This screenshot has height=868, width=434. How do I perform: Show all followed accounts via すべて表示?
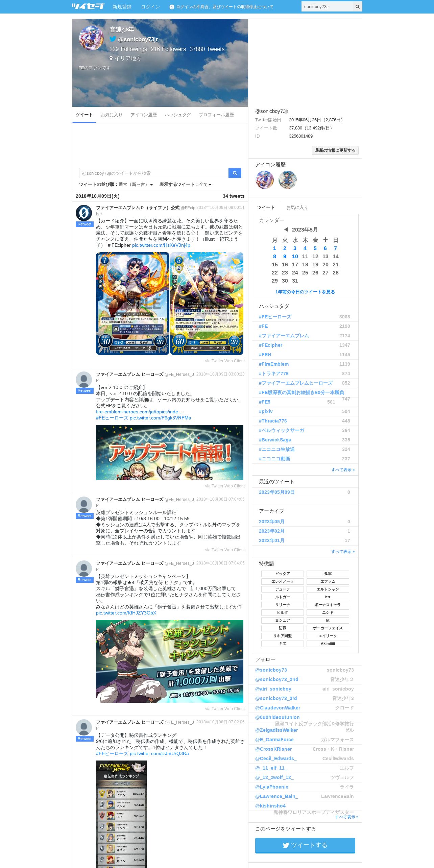[x=347, y=817]
